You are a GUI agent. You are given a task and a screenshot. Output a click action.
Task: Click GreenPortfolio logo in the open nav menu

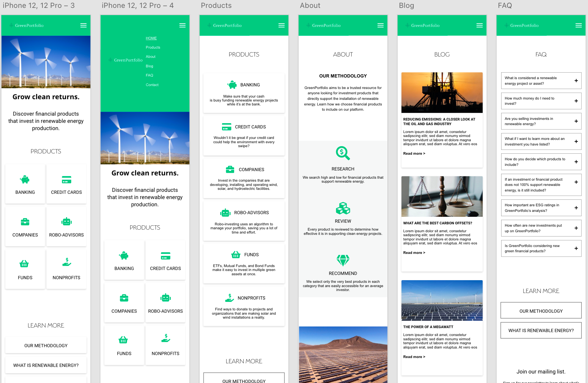pos(126,60)
